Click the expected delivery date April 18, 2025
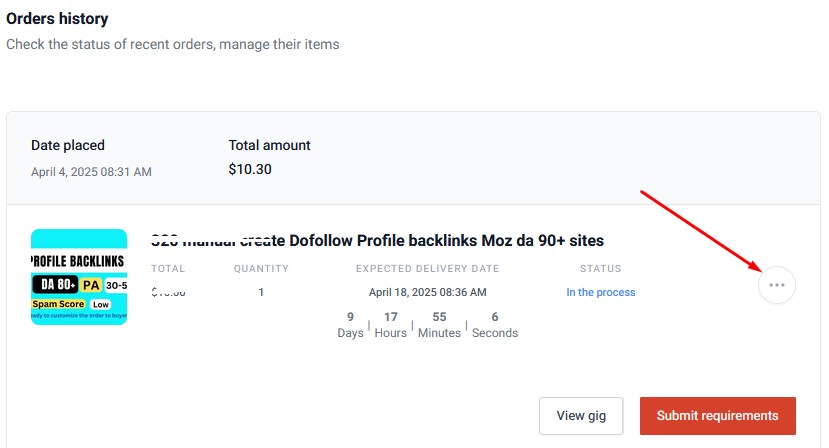Viewport: 829px width, 448px height. 427,292
